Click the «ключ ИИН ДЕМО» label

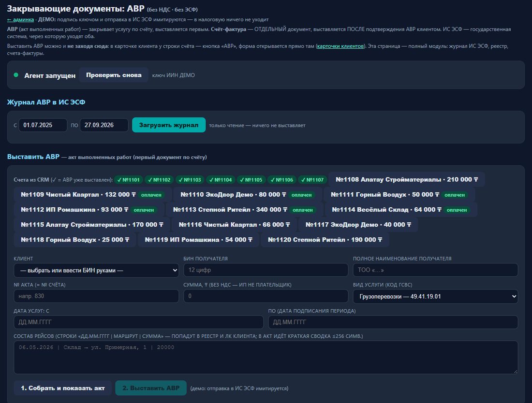click(x=173, y=75)
